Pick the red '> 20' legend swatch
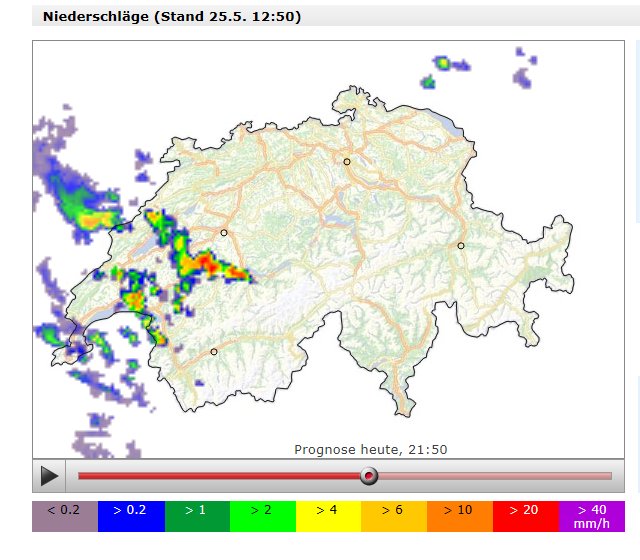640x560 pixels. coord(526,516)
